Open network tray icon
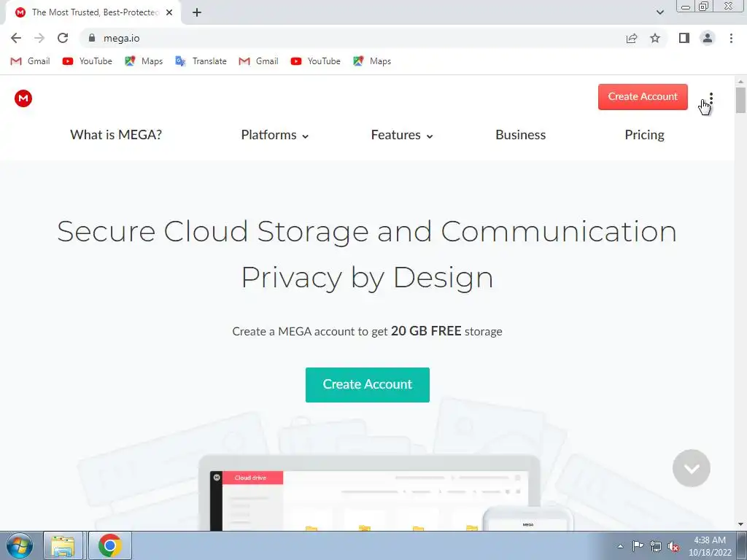 (656, 546)
